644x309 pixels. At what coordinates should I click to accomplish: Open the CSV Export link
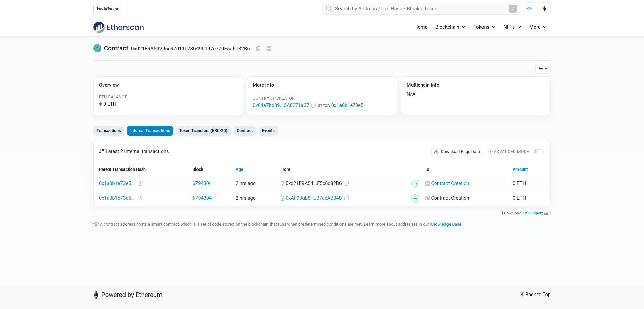pos(536,213)
